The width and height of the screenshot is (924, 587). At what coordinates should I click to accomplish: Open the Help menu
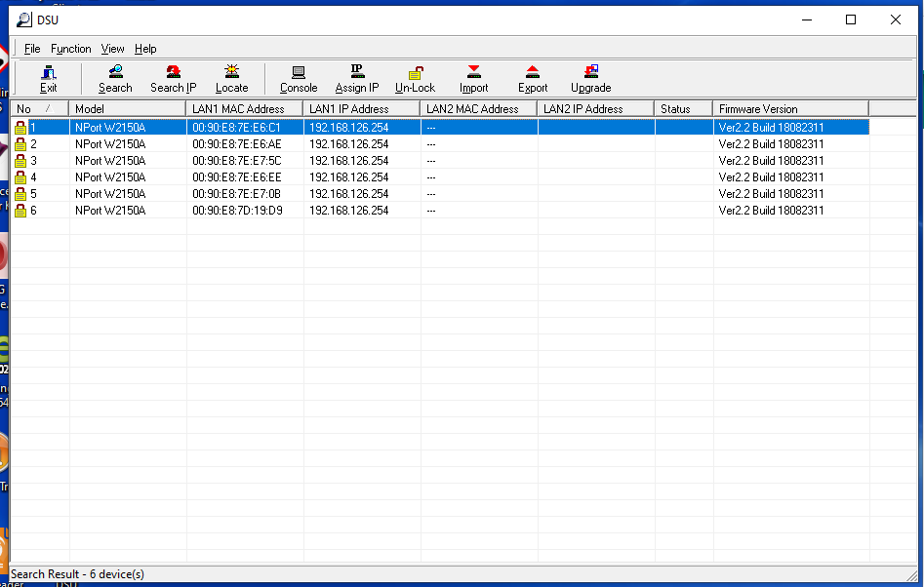pyautogui.click(x=145, y=49)
